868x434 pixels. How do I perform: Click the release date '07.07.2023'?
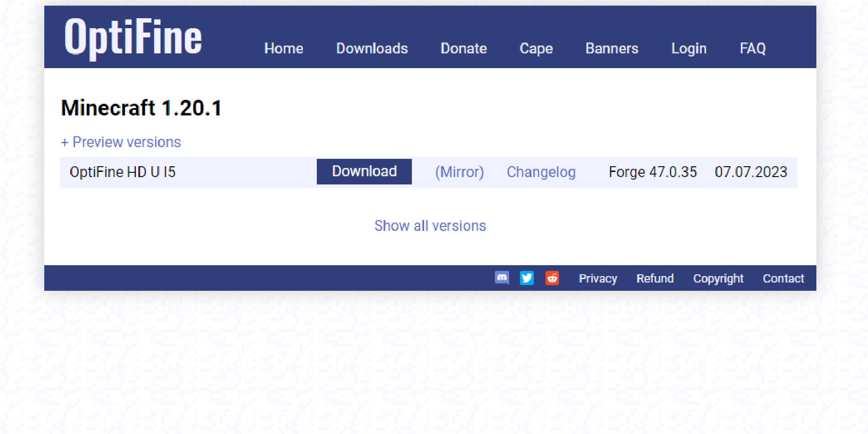click(x=751, y=172)
